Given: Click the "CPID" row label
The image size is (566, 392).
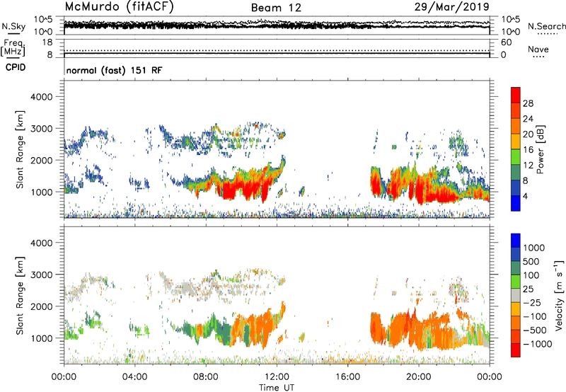Looking at the screenshot, I should click(16, 67).
